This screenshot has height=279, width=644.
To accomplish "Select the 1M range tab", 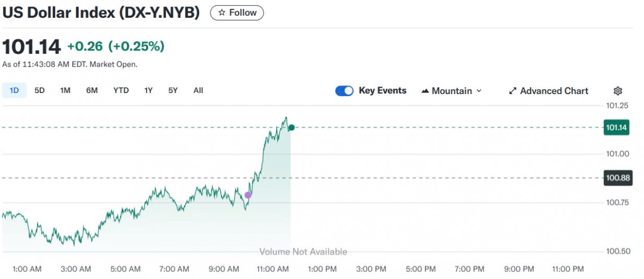I will tap(65, 90).
